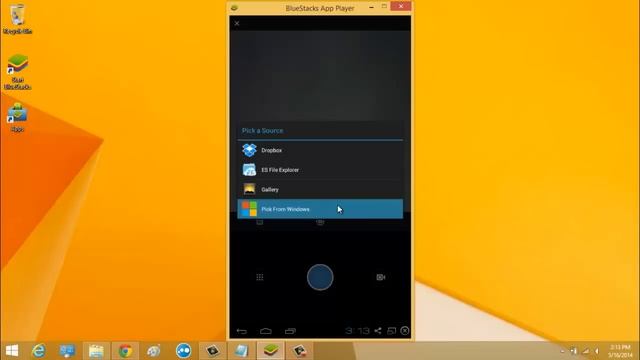Viewport: 640px width, 360px height.
Task: Select the Apps desktop shortcut
Action: 18,118
